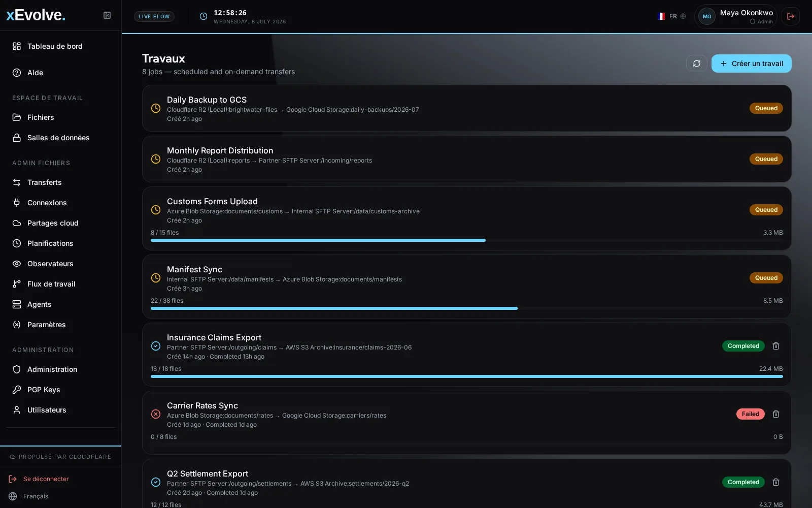This screenshot has height=508, width=812.
Task: Refresh the jobs list
Action: pos(697,63)
